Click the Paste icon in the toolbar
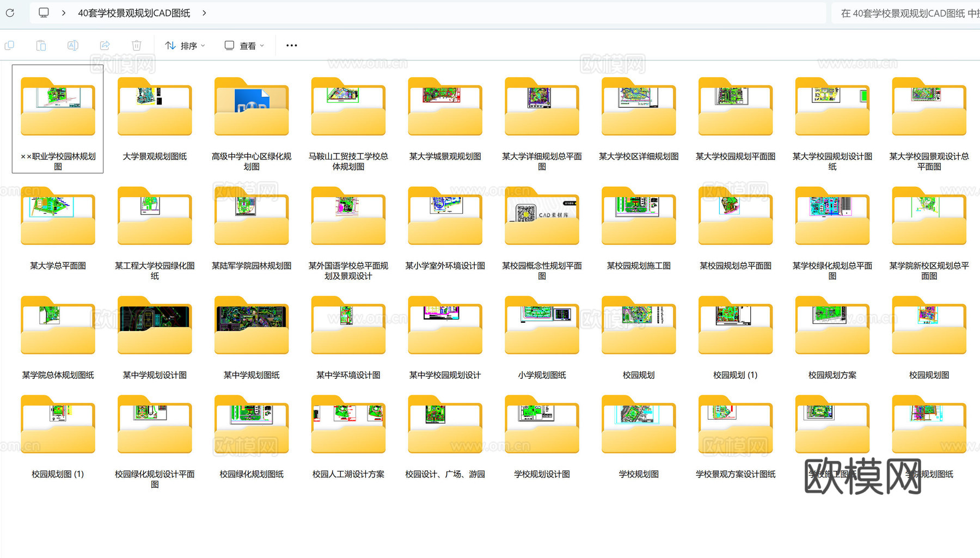This screenshot has width=980, height=558. [41, 45]
